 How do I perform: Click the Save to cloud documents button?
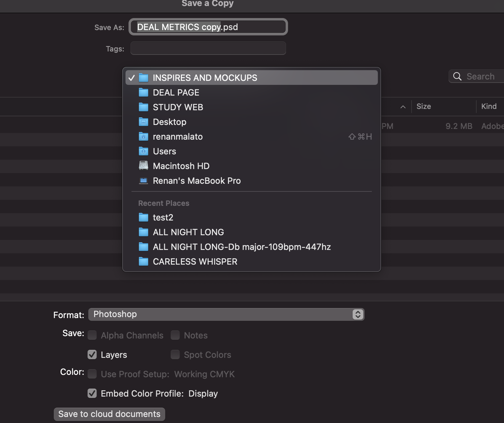click(109, 414)
